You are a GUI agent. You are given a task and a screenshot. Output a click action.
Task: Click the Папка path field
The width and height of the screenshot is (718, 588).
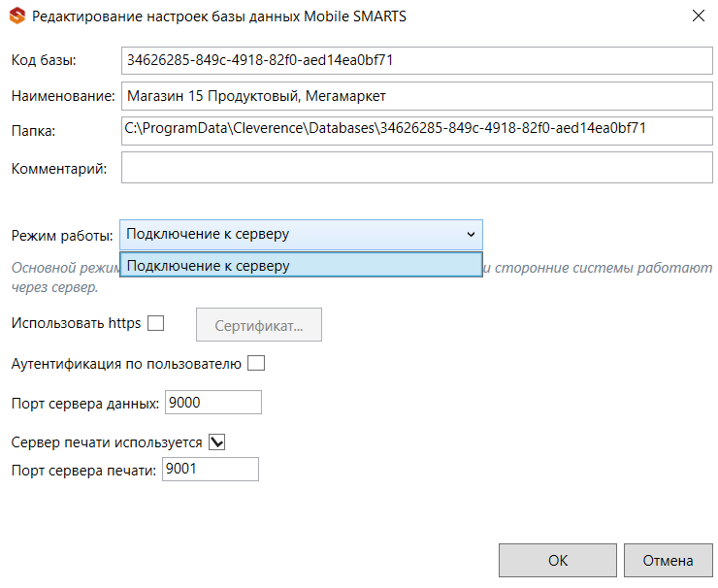(416, 131)
